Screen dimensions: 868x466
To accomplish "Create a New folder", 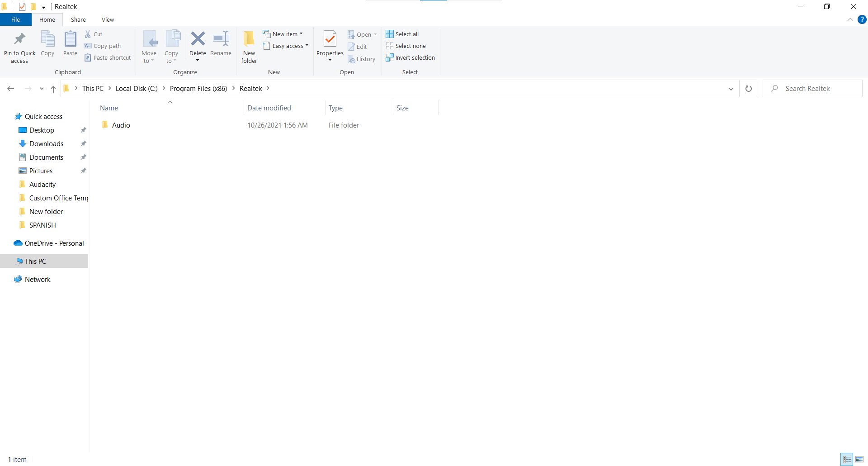I will point(249,47).
